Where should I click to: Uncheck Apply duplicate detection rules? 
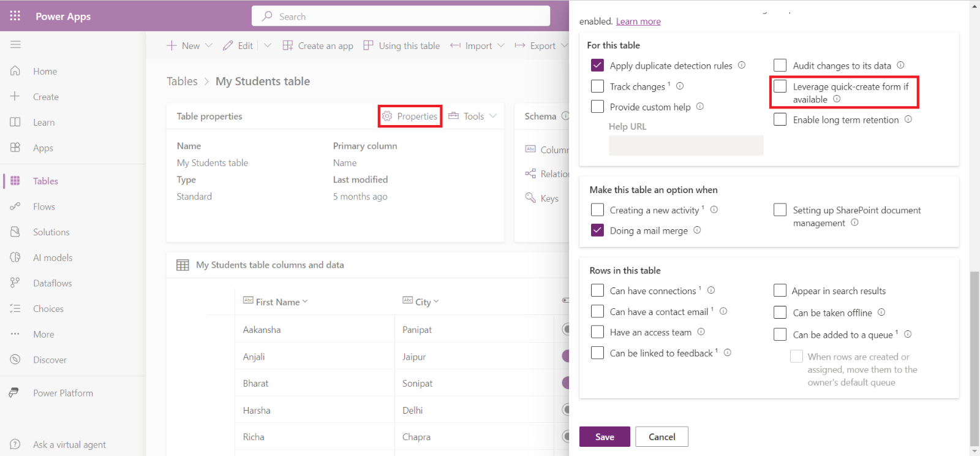[x=597, y=66]
